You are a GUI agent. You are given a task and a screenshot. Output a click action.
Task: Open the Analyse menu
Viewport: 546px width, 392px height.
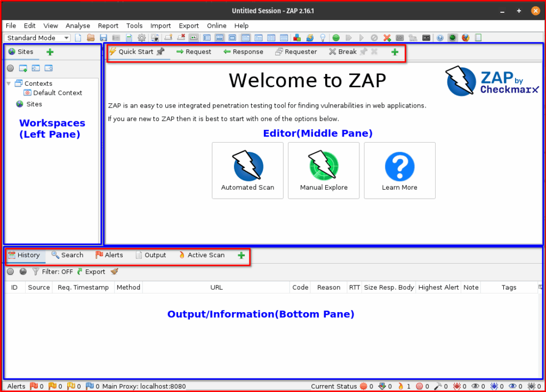tap(78, 26)
